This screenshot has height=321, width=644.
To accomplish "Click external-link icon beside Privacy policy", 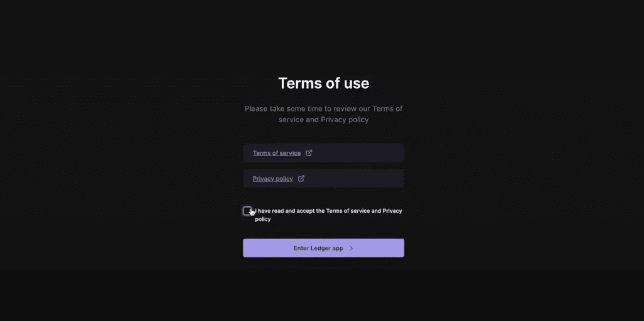I will [x=301, y=179].
